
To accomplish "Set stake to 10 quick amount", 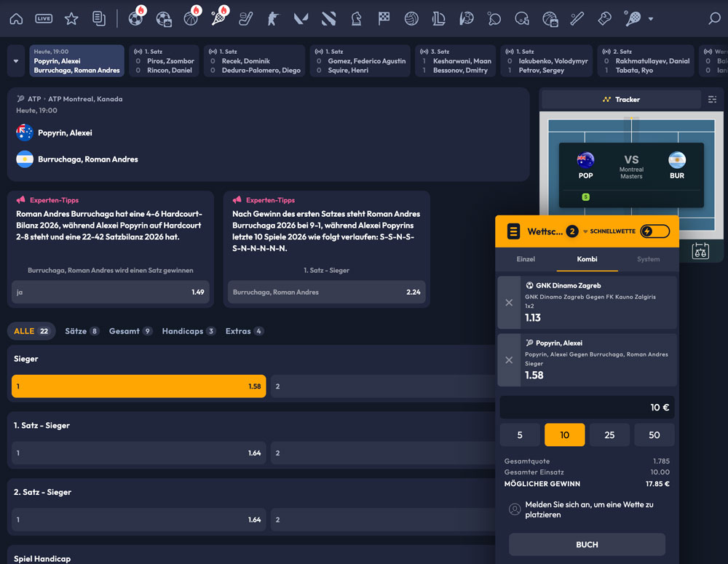I will click(565, 435).
